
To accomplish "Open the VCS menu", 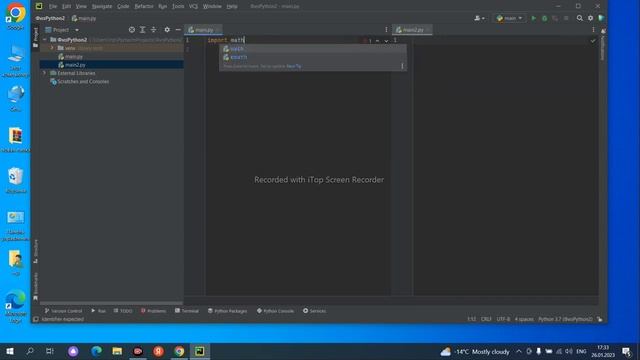I will pyautogui.click(x=193, y=6).
